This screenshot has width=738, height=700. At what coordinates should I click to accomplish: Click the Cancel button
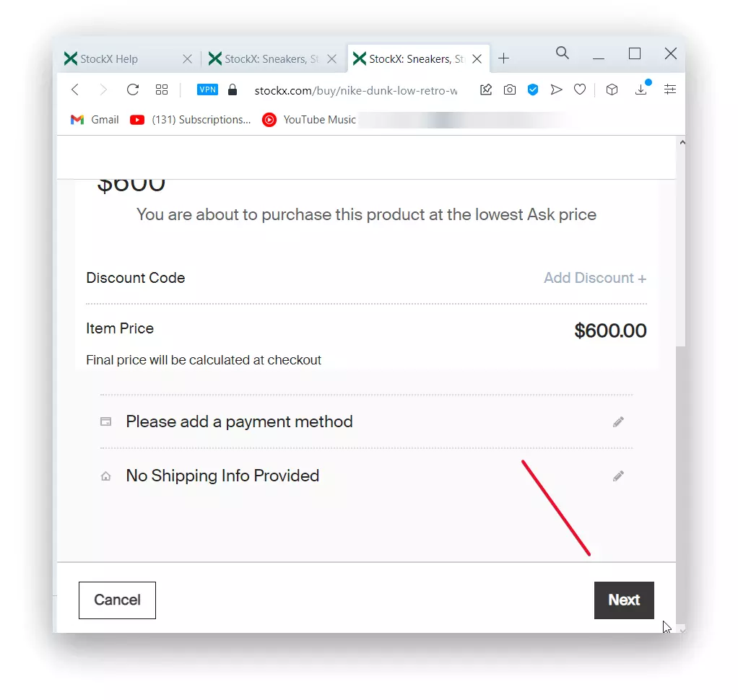(117, 600)
